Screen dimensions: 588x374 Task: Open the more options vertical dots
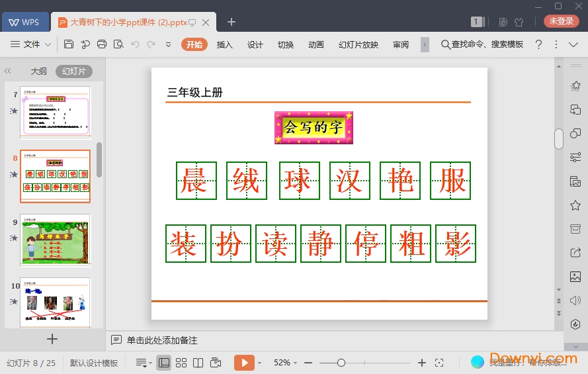tap(556, 44)
